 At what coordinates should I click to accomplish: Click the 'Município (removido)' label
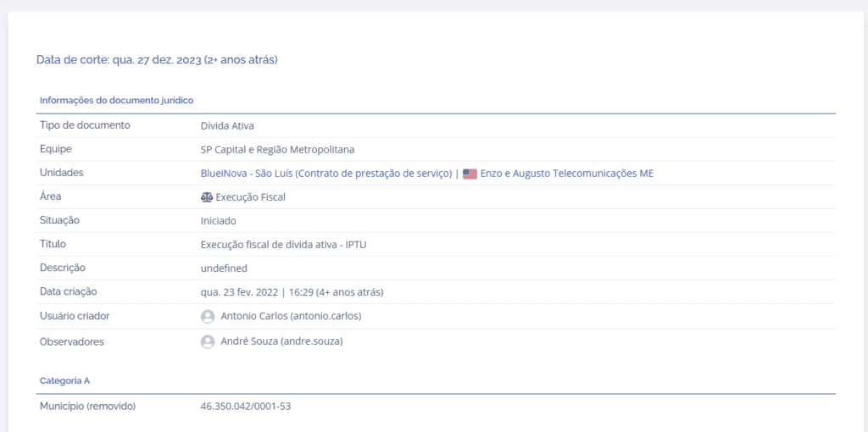click(x=87, y=406)
